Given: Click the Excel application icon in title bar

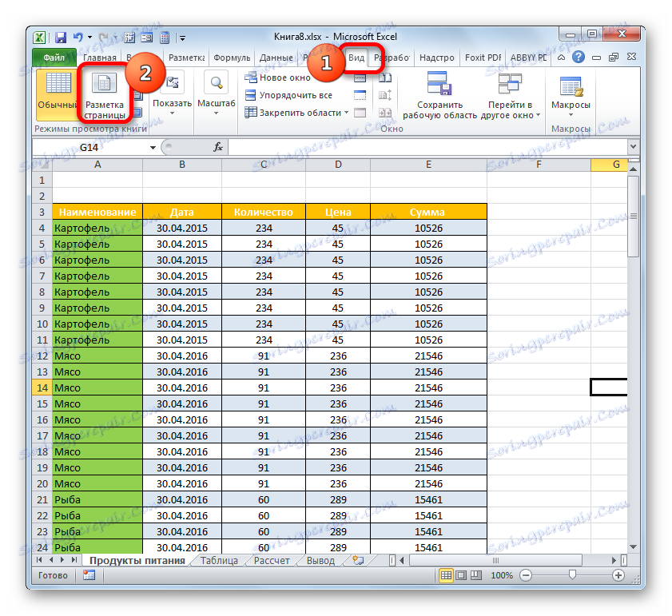Looking at the screenshot, I should (x=39, y=38).
